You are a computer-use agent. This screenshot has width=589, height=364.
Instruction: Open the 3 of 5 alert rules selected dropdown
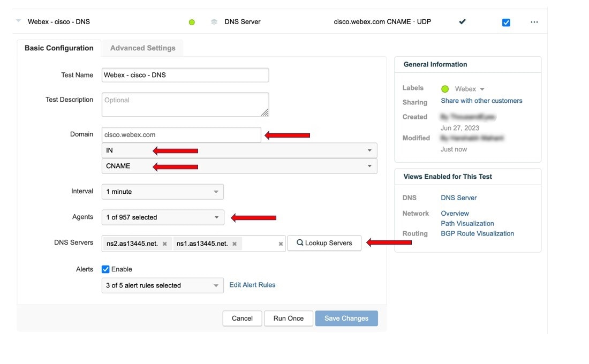pyautogui.click(x=163, y=285)
